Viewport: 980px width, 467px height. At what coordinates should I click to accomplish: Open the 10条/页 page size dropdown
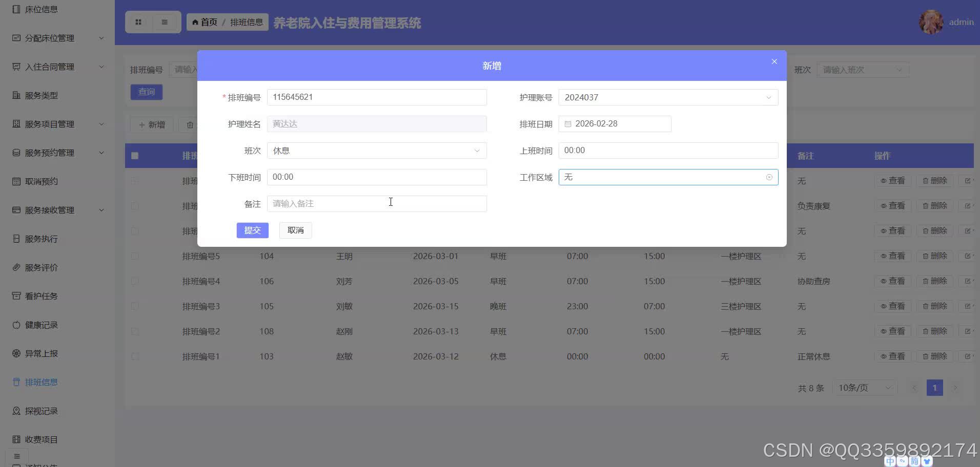coord(865,388)
